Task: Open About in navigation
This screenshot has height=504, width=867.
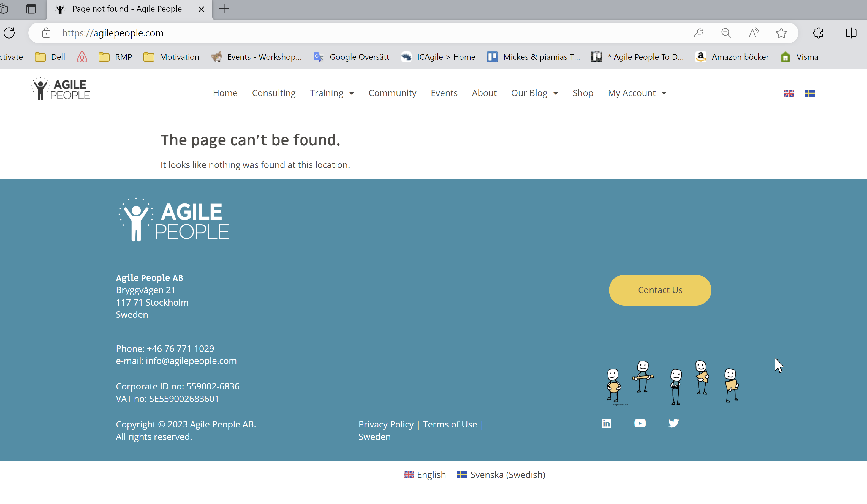Action: pyautogui.click(x=484, y=93)
